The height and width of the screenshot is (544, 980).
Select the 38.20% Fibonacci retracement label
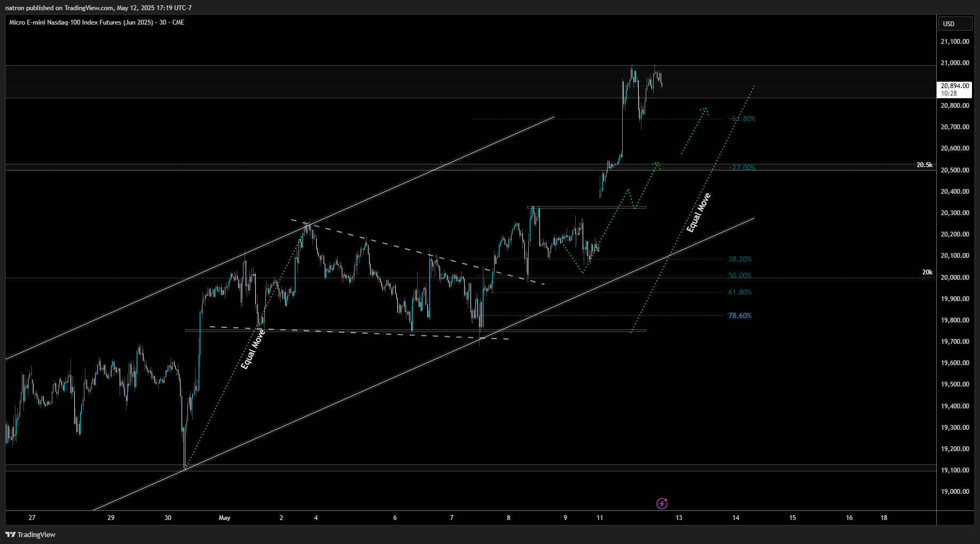(740, 259)
